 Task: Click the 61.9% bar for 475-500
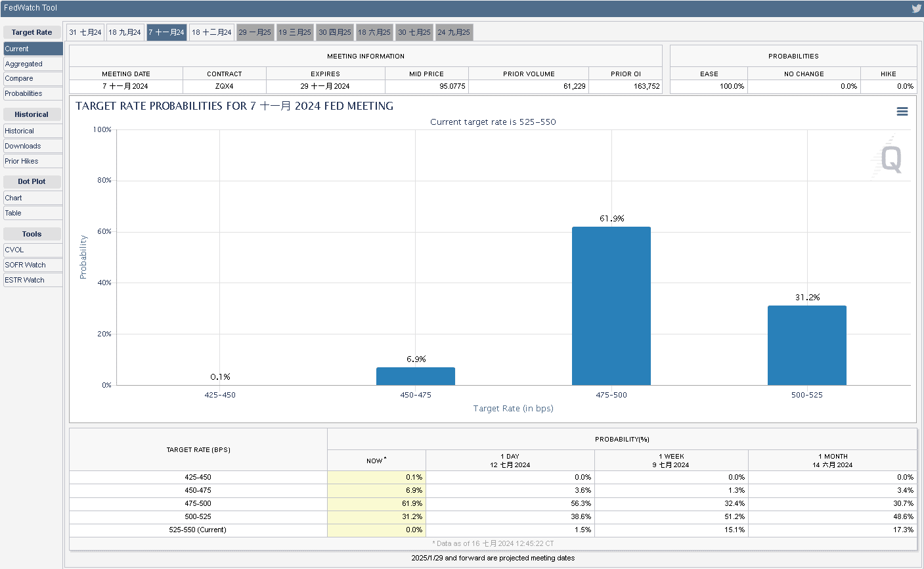pos(611,306)
